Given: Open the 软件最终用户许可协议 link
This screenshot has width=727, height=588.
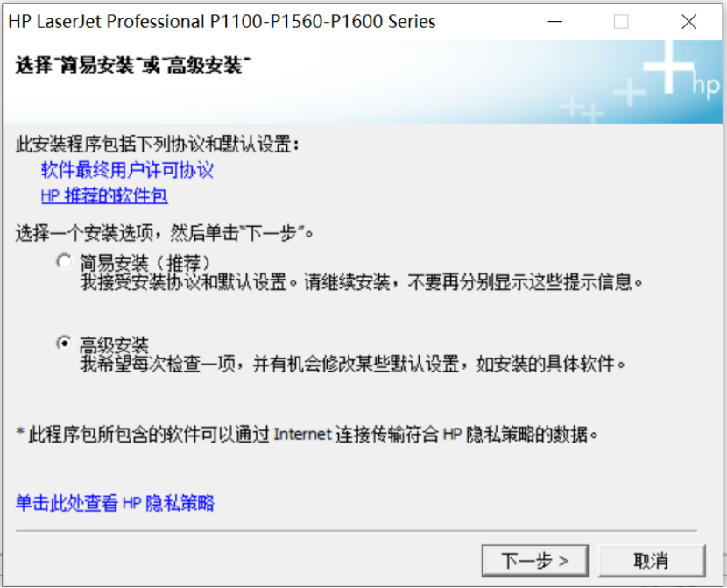Looking at the screenshot, I should coord(127,170).
